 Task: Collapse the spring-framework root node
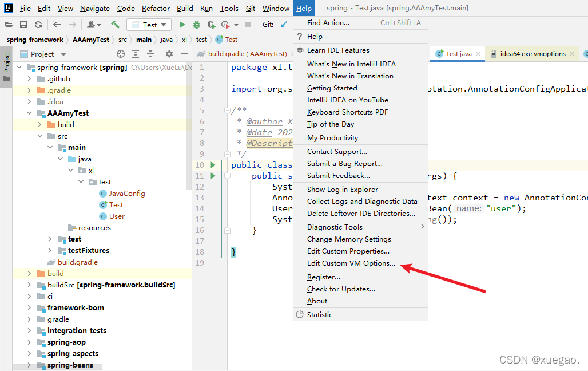pyautogui.click(x=19, y=67)
